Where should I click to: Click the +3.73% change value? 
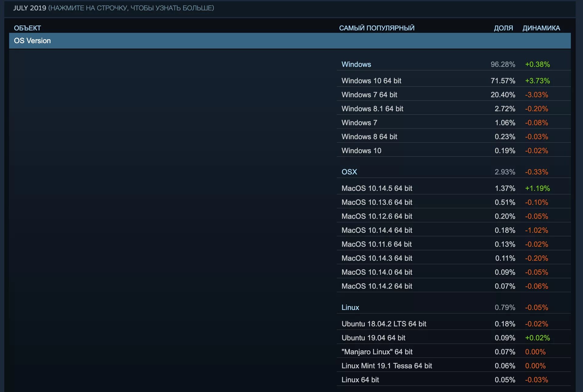(x=537, y=81)
